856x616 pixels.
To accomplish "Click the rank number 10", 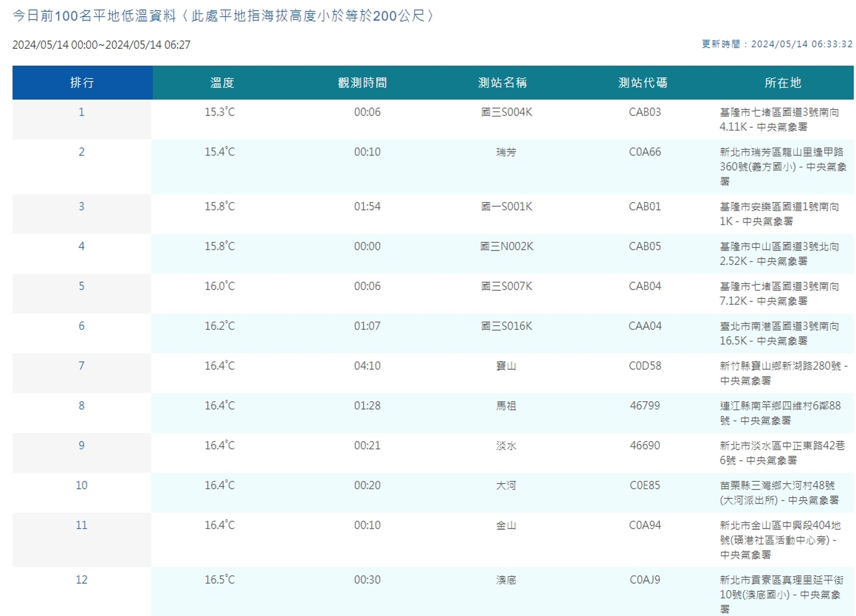I will 82,485.
